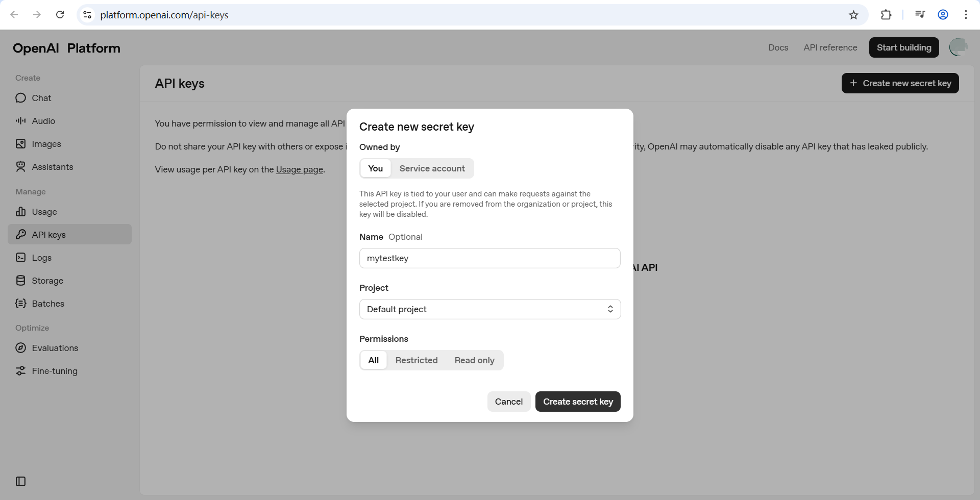Open the API reference link
980x500 pixels.
tap(830, 47)
